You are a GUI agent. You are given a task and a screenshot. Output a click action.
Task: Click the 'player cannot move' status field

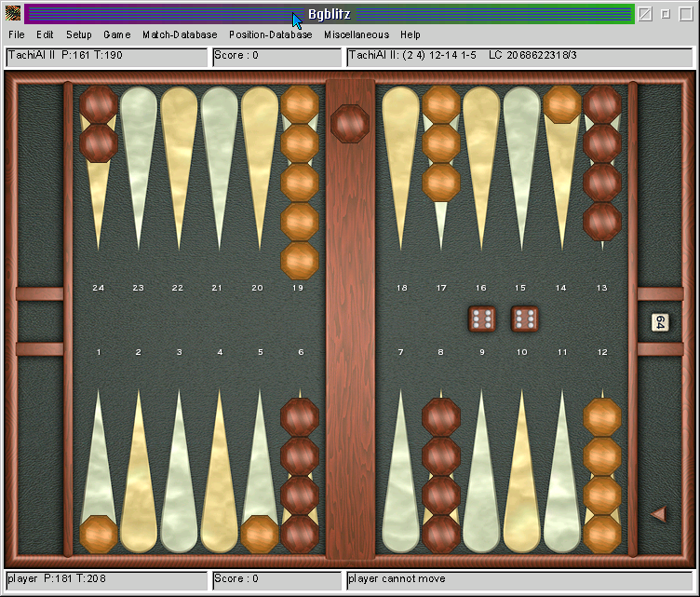520,579
